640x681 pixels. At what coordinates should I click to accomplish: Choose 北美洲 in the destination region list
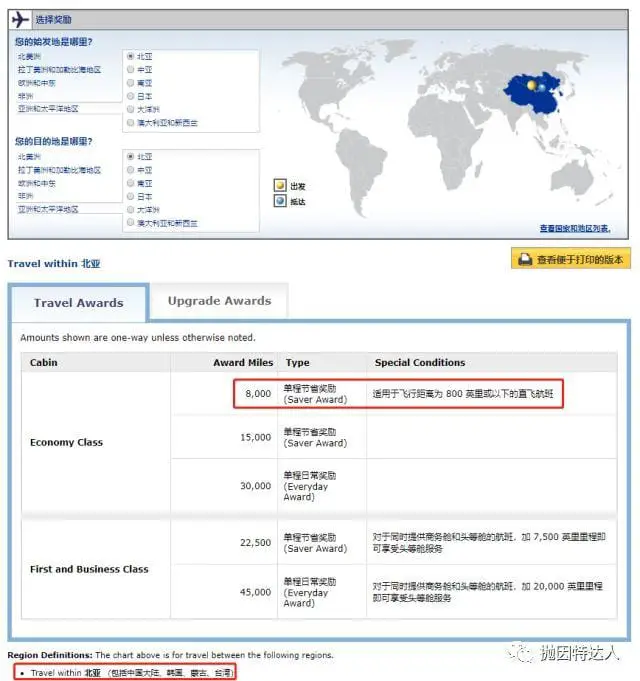30,157
